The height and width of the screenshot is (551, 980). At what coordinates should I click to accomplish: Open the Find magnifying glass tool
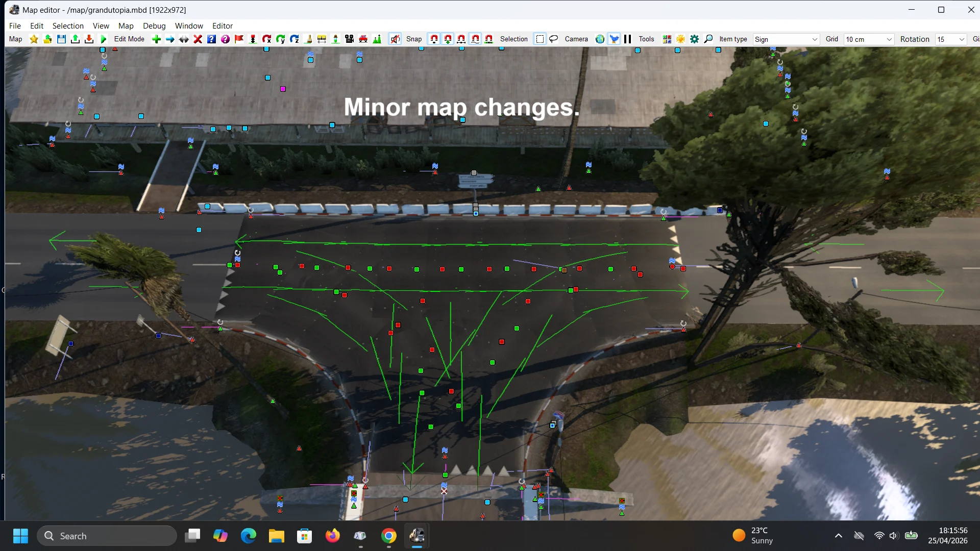(x=708, y=39)
